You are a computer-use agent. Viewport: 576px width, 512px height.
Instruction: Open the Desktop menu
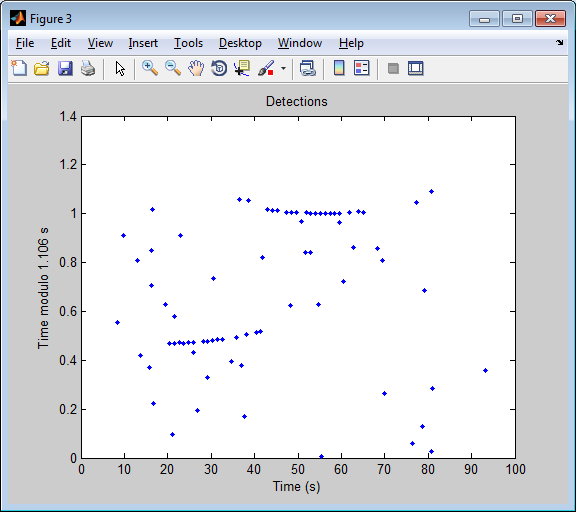click(240, 43)
